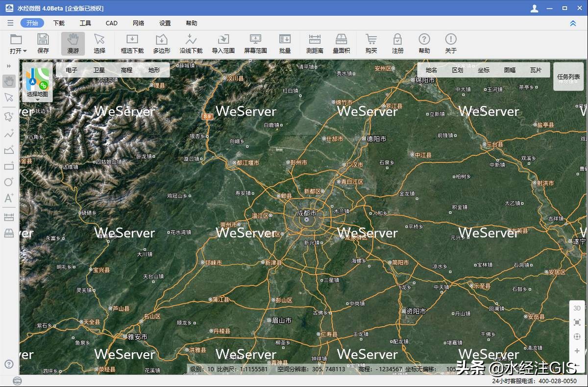Click the locate/compass icon on map

tap(577, 337)
